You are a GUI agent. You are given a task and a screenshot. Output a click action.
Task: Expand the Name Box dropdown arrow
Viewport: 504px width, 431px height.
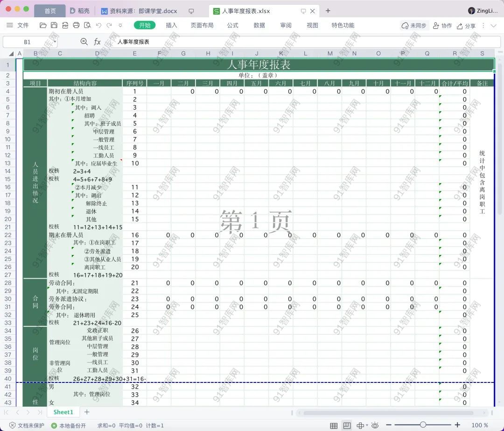pyautogui.click(x=55, y=42)
